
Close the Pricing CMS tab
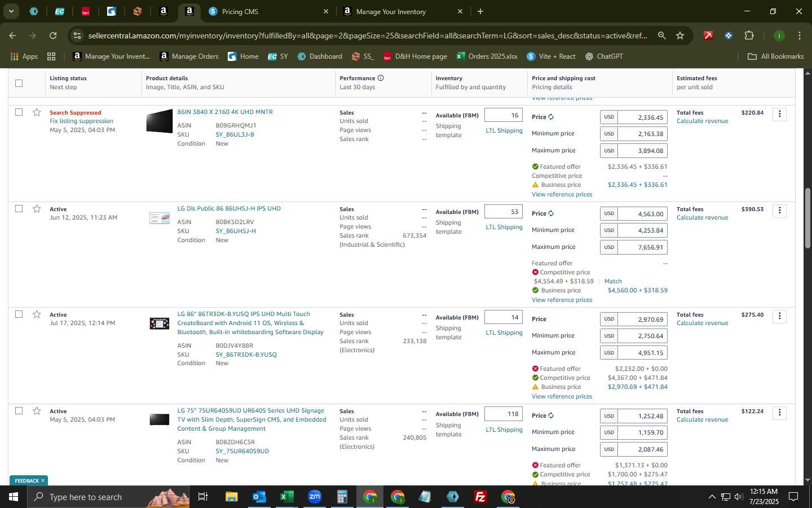(x=325, y=11)
